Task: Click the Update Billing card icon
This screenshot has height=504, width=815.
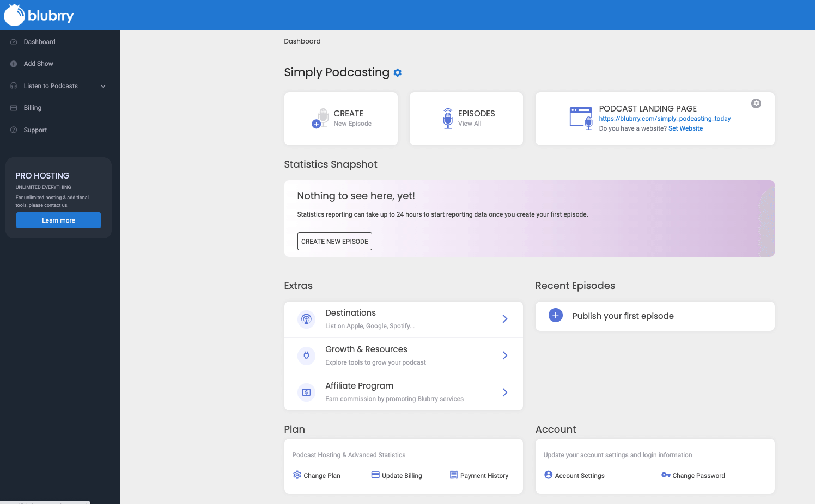Action: (375, 475)
